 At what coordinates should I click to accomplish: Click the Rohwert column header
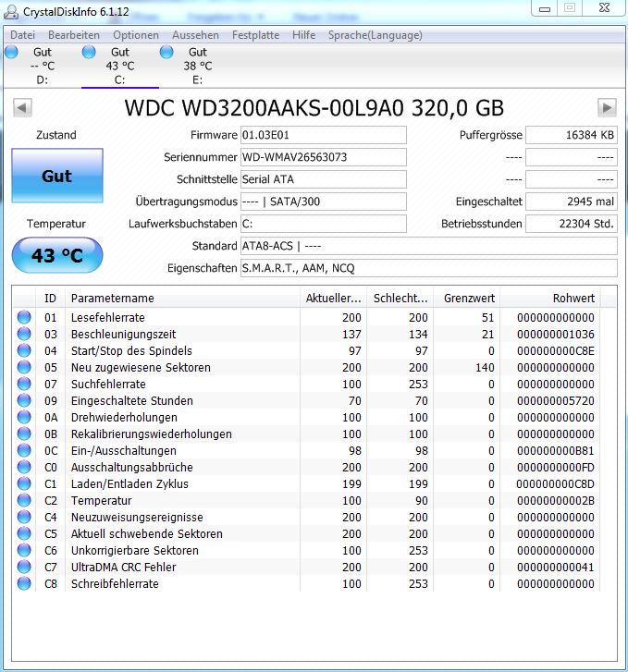(551, 298)
